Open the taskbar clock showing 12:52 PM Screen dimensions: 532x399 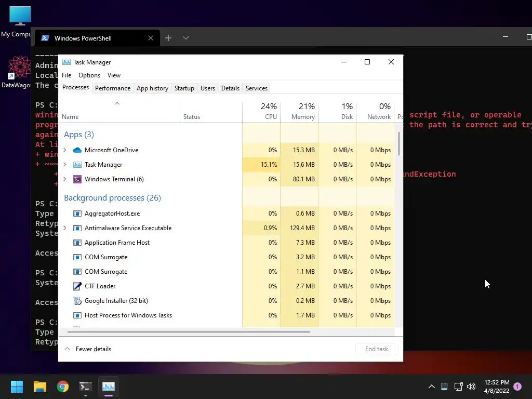496,387
